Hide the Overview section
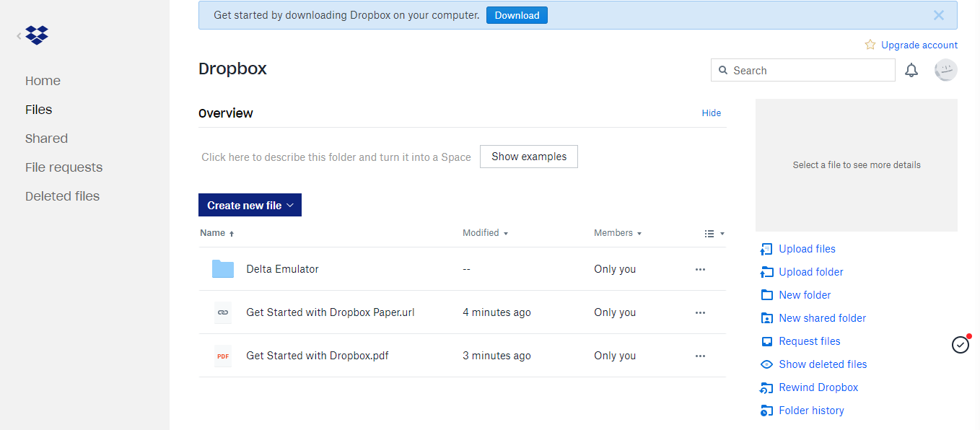 [712, 113]
